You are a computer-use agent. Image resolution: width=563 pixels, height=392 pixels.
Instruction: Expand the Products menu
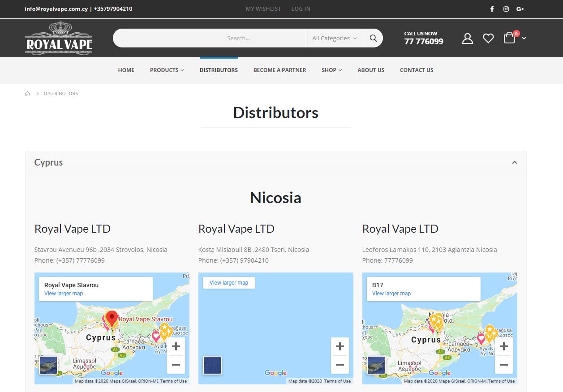click(x=167, y=70)
